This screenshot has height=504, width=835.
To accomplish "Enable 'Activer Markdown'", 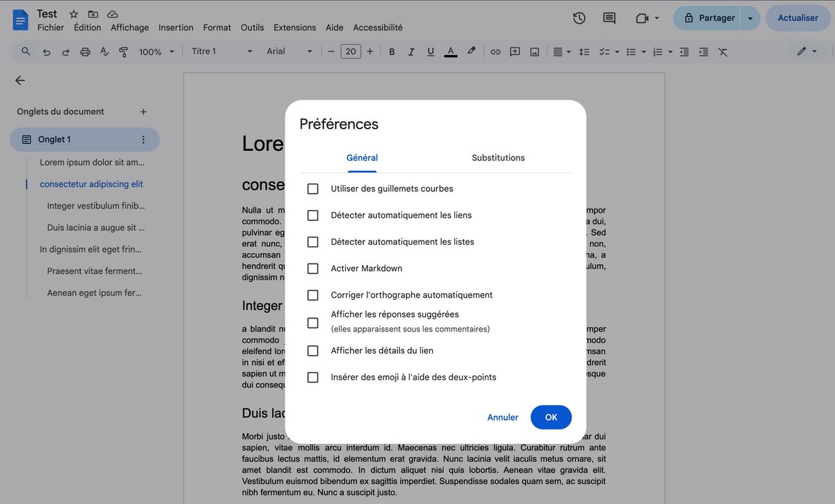I will click(312, 268).
